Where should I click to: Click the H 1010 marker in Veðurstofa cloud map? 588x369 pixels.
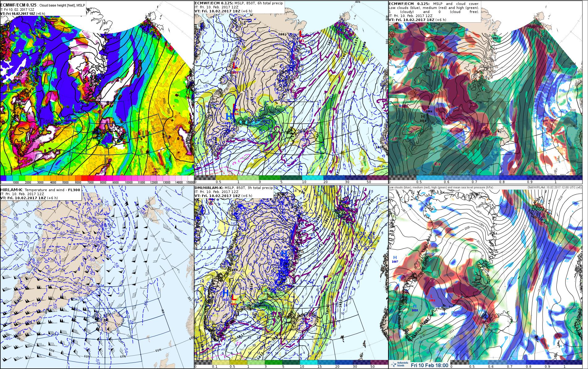coord(415,308)
